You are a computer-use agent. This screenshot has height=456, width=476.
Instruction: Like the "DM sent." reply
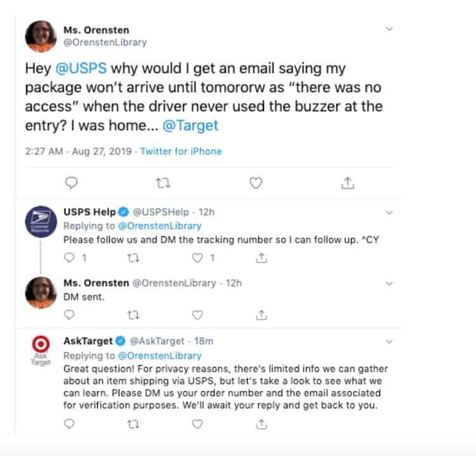click(x=197, y=314)
